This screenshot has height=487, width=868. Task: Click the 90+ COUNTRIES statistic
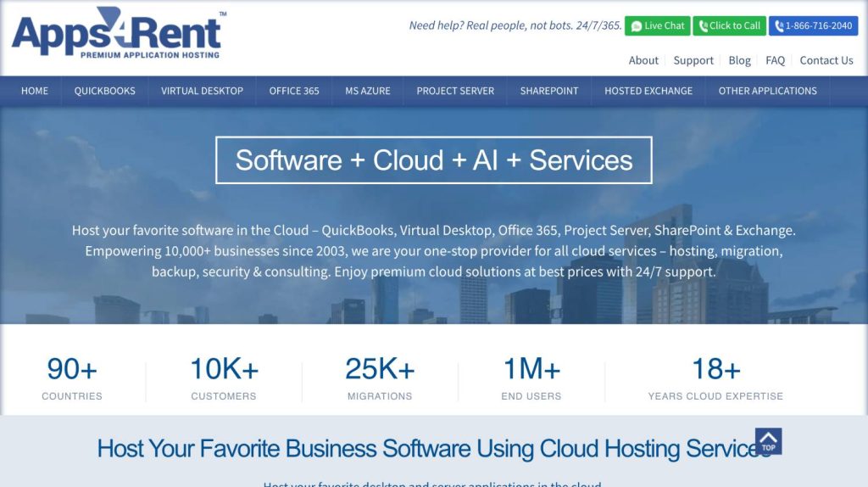[72, 378]
